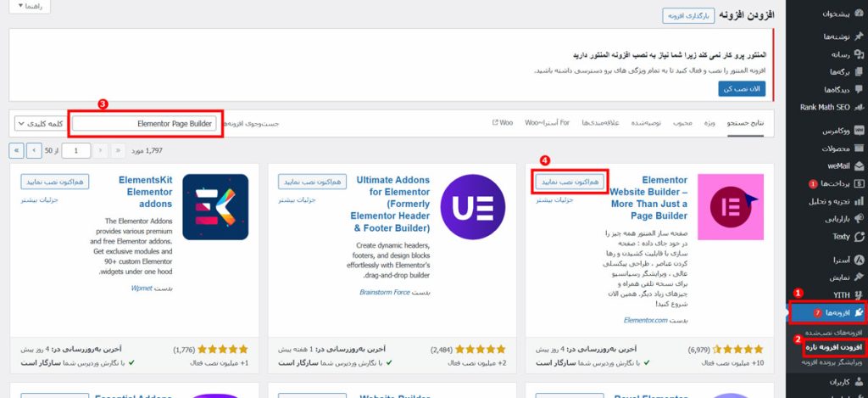
Task: Open Posts (نوشته‌ها) pin icon
Action: tap(859, 36)
